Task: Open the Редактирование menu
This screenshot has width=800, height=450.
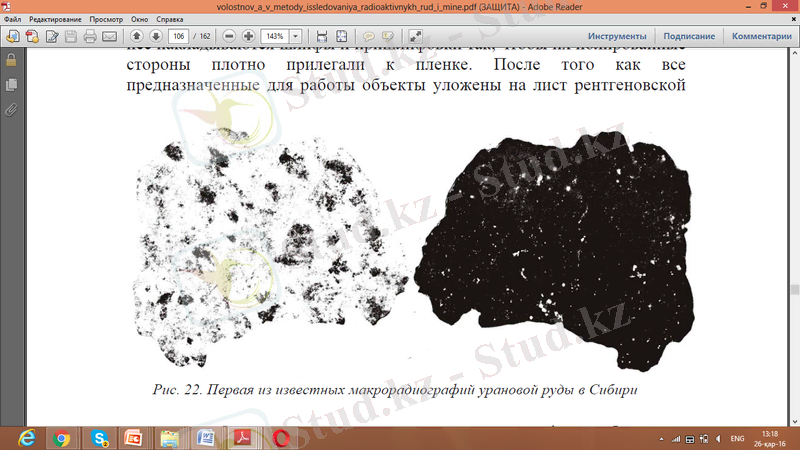Action: click(55, 19)
